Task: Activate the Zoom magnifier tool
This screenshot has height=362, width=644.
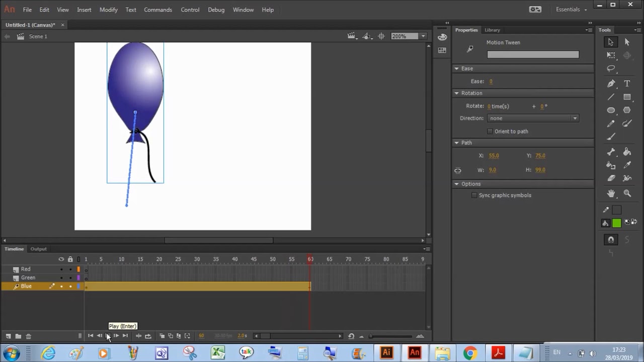Action: tap(627, 193)
